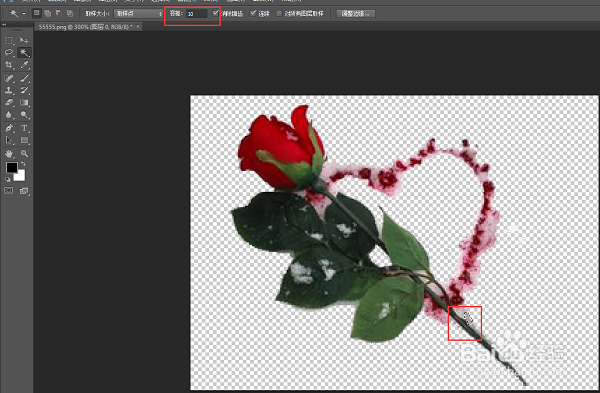This screenshot has height=393, width=600.
Task: Select the Rectangular Marquee tool
Action: point(9,40)
